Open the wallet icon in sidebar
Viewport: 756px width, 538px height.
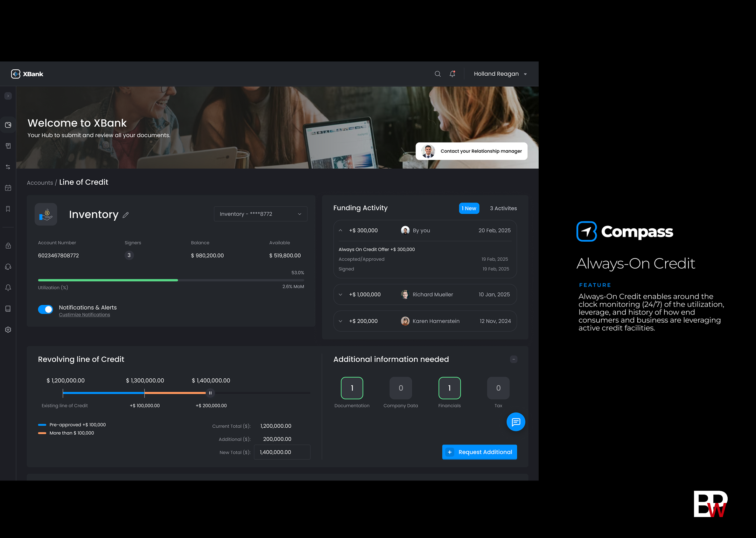[8, 125]
